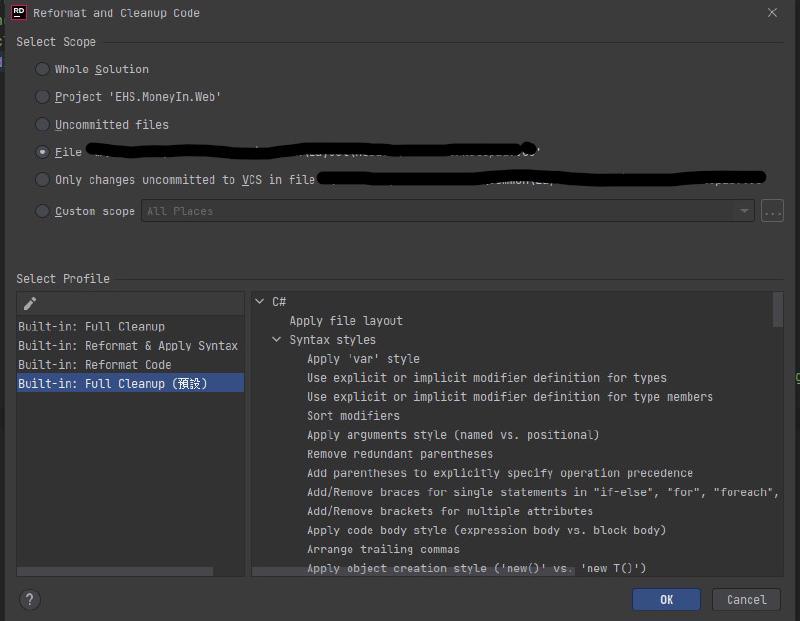Select the Whole Solution radio option
The image size is (800, 621).
click(x=42, y=69)
